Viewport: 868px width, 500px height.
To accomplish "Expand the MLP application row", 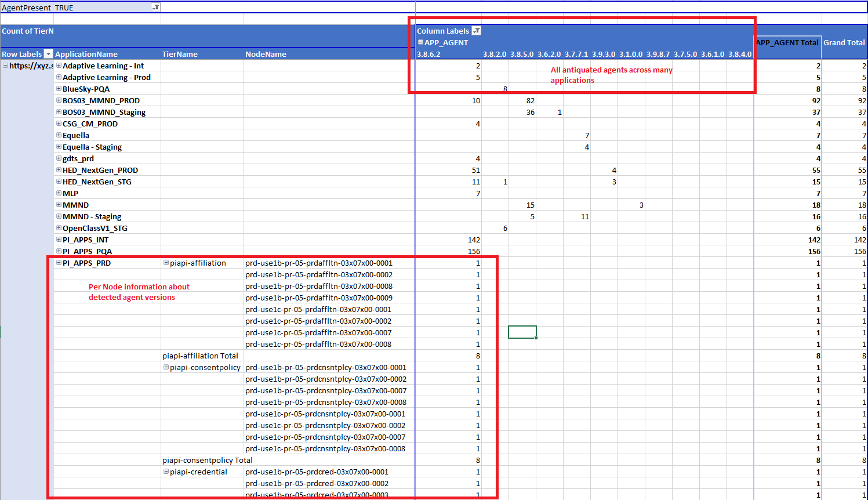I will tap(59, 193).
